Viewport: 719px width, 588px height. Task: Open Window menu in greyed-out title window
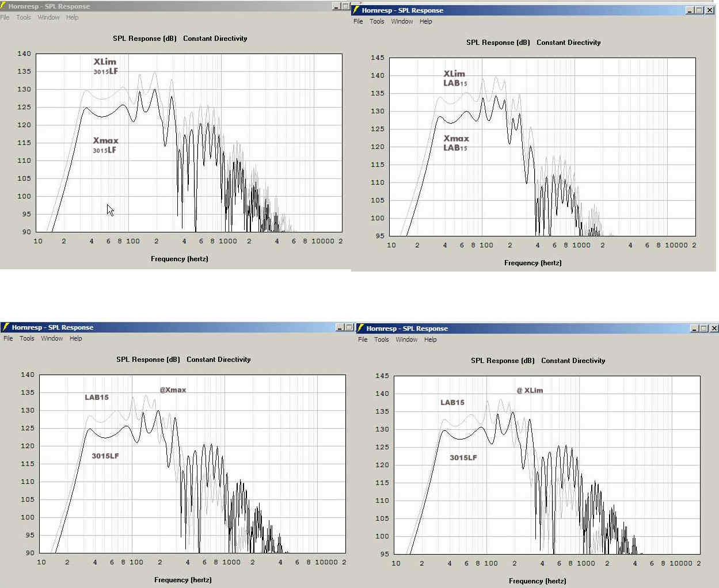[x=49, y=17]
